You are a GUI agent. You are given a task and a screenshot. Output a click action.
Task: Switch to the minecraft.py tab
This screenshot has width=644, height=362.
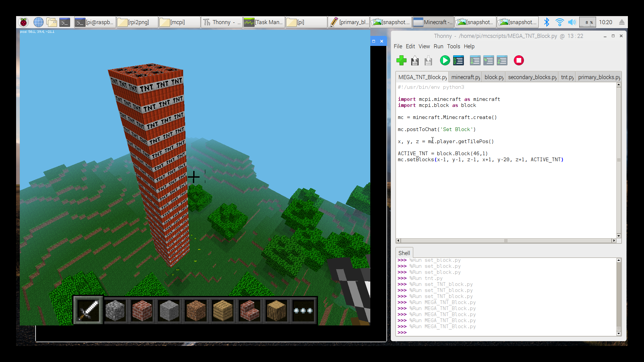coord(465,77)
